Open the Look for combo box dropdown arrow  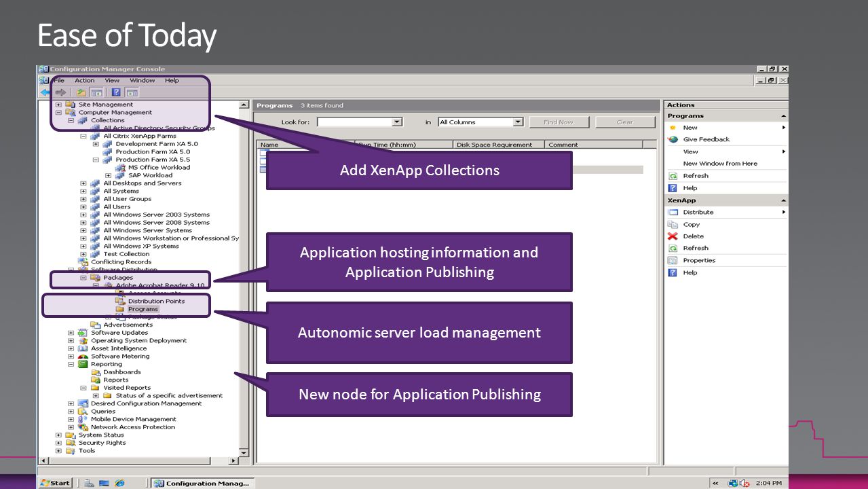(397, 122)
